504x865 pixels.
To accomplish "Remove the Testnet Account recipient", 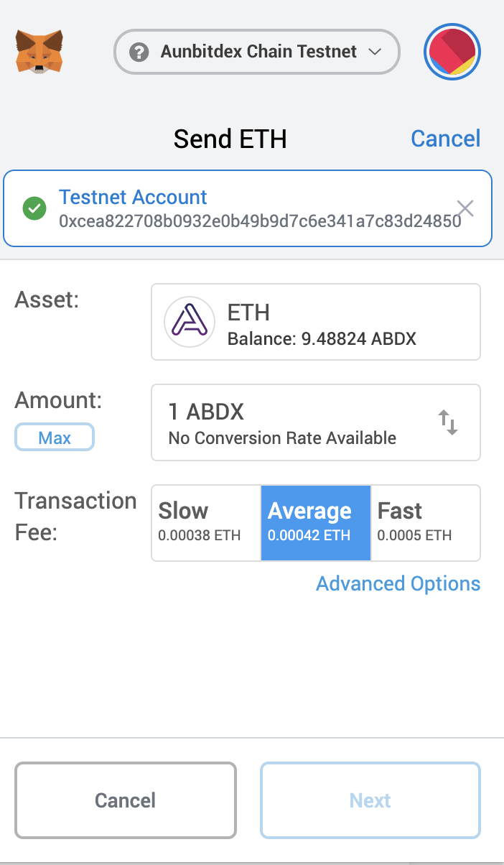I will coord(465,208).
